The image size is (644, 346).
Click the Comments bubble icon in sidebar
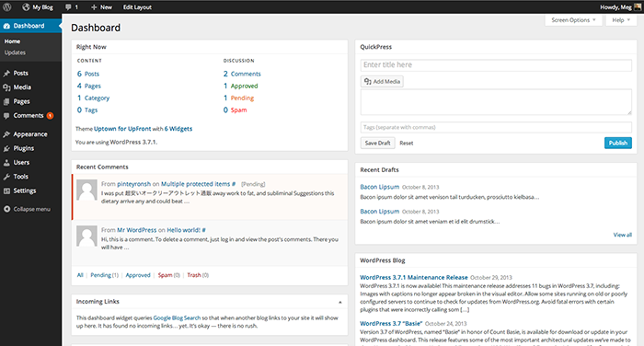6,116
